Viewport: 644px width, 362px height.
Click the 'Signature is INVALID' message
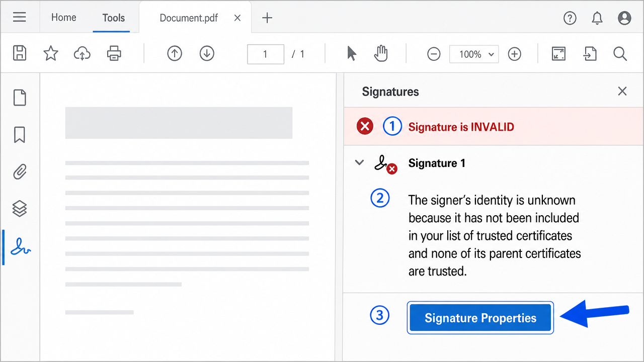coord(461,127)
